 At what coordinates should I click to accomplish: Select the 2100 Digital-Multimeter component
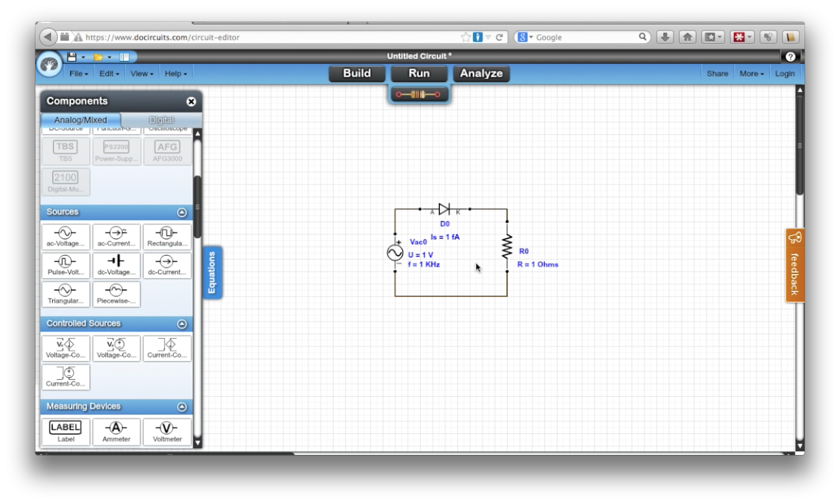click(65, 182)
